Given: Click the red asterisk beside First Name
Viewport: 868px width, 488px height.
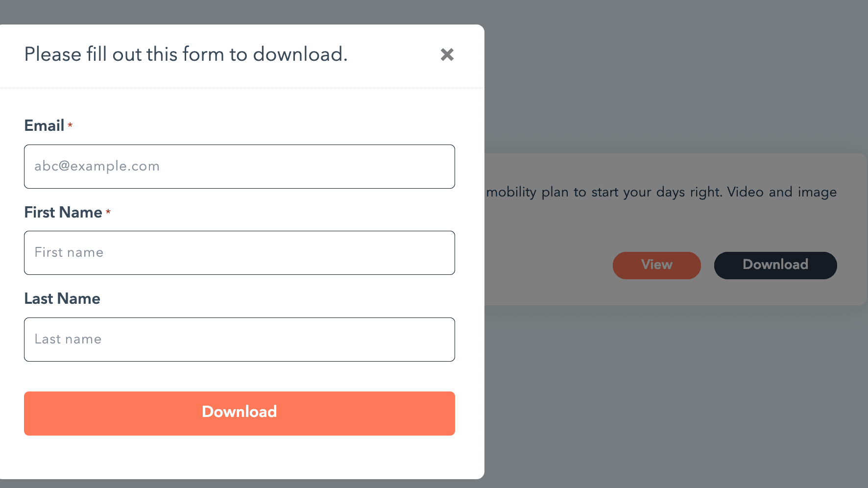Looking at the screenshot, I should coord(108,212).
